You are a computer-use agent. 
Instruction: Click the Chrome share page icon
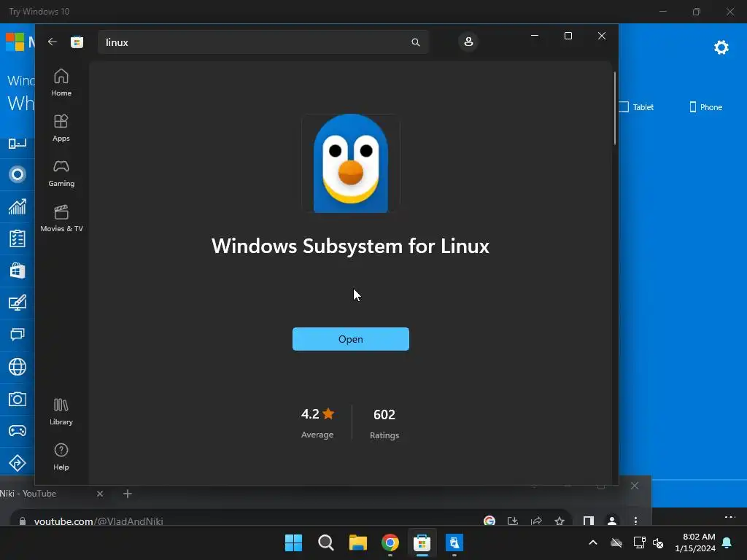[536, 521]
